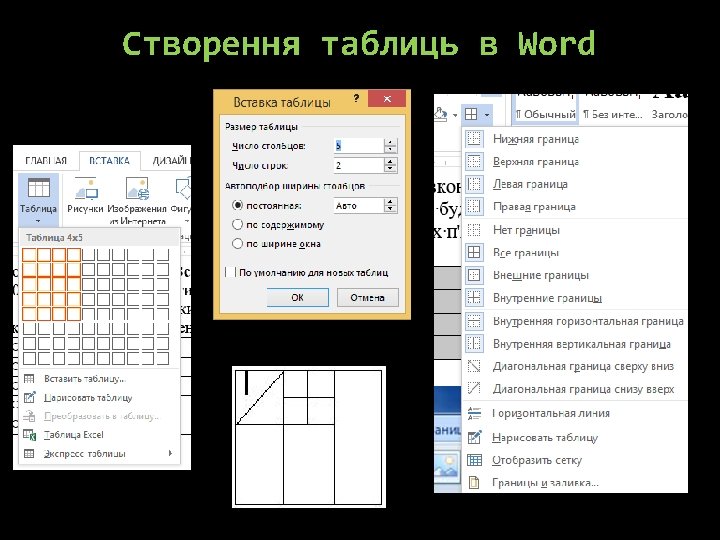Click the borders button in toolbar

471,114
